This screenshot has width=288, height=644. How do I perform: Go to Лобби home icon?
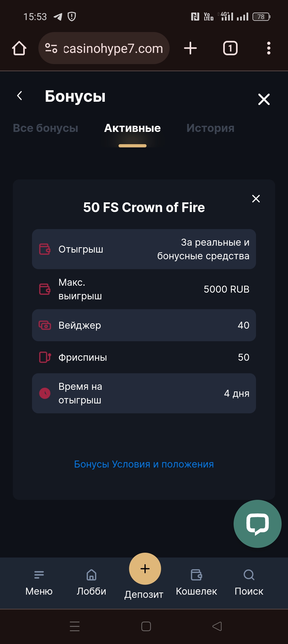point(91,575)
